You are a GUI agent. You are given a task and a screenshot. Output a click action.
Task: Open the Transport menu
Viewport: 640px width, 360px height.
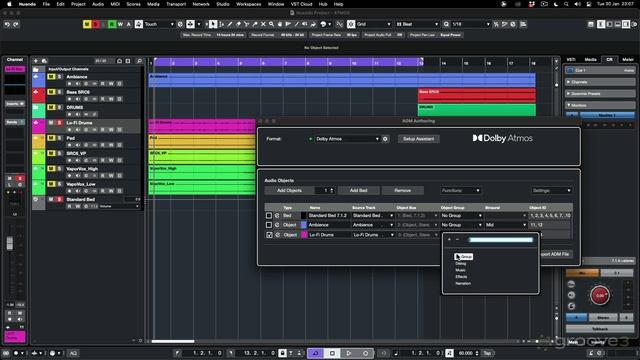pos(176,4)
